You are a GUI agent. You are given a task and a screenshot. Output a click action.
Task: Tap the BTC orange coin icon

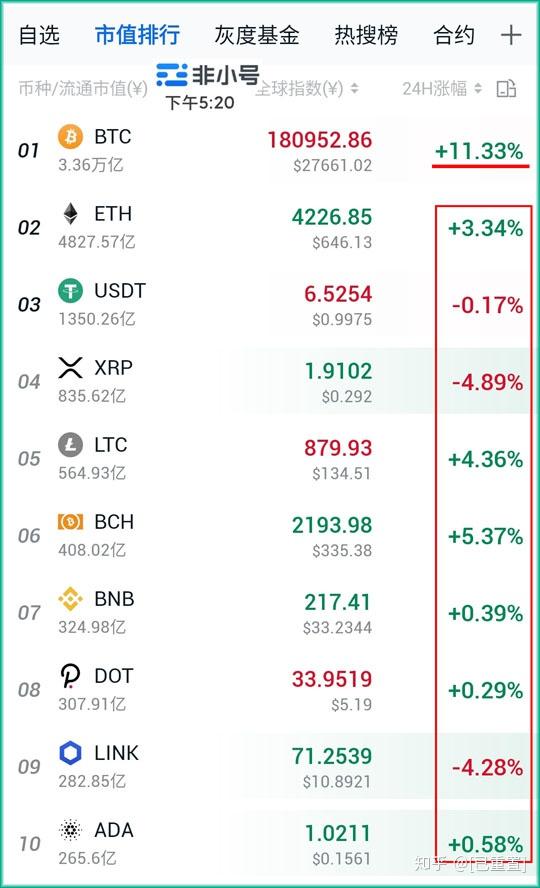[70, 137]
